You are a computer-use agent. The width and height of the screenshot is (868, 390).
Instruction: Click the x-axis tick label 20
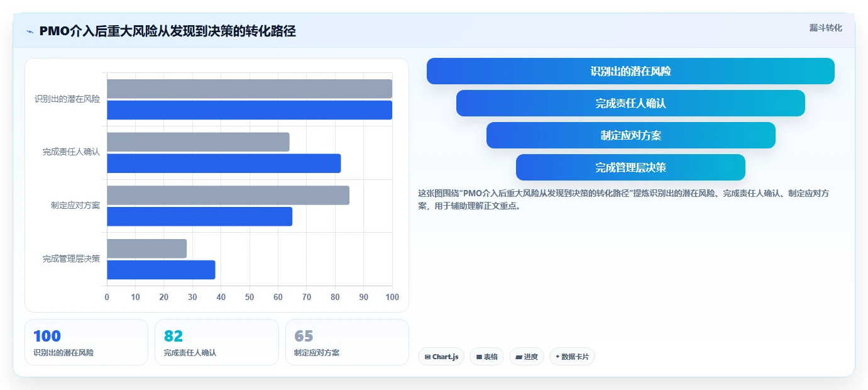(164, 297)
